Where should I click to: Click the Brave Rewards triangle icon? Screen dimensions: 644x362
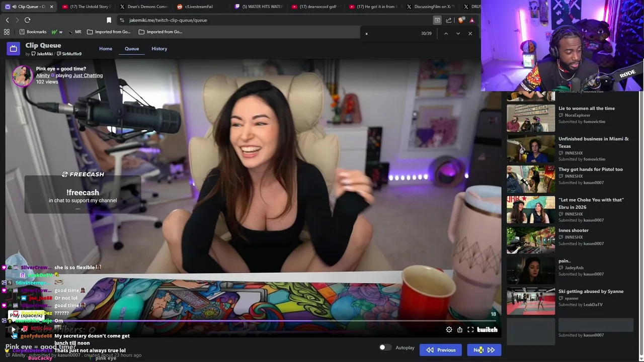[472, 20]
